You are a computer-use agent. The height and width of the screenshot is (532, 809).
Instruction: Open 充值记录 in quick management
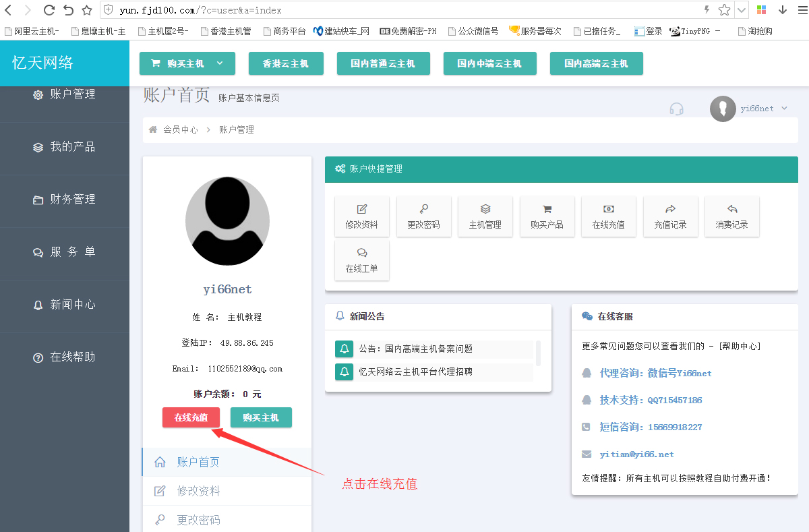click(670, 216)
